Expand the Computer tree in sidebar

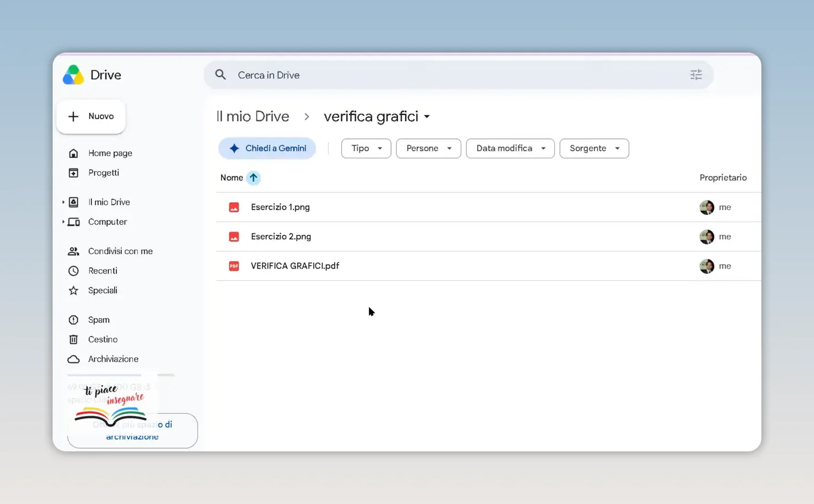(x=63, y=222)
